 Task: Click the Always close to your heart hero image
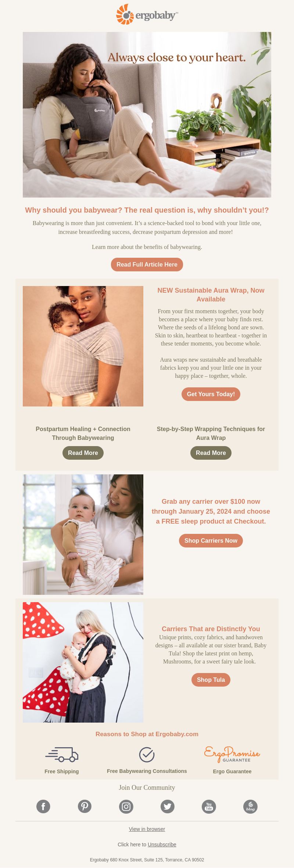[x=147, y=115]
